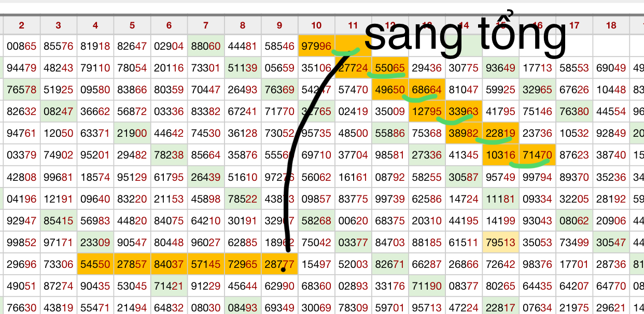The width and height of the screenshot is (644, 314).
Task: Click white cell with value 00865
Action: (x=21, y=46)
